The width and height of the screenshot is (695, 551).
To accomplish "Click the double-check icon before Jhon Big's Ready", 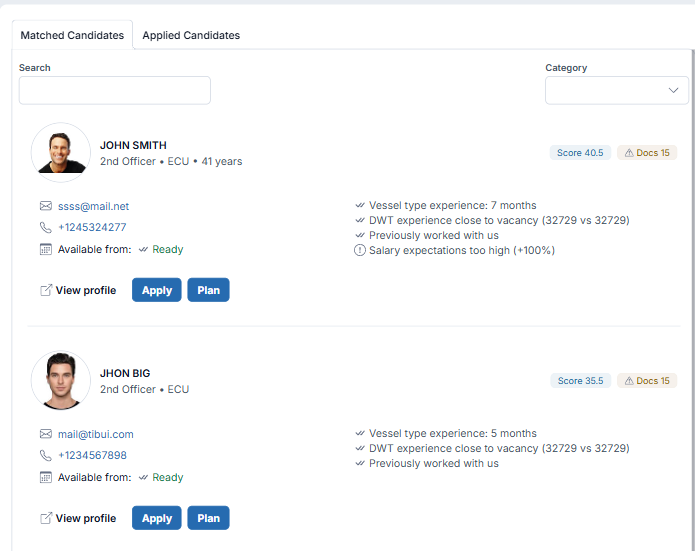I will [x=143, y=477].
